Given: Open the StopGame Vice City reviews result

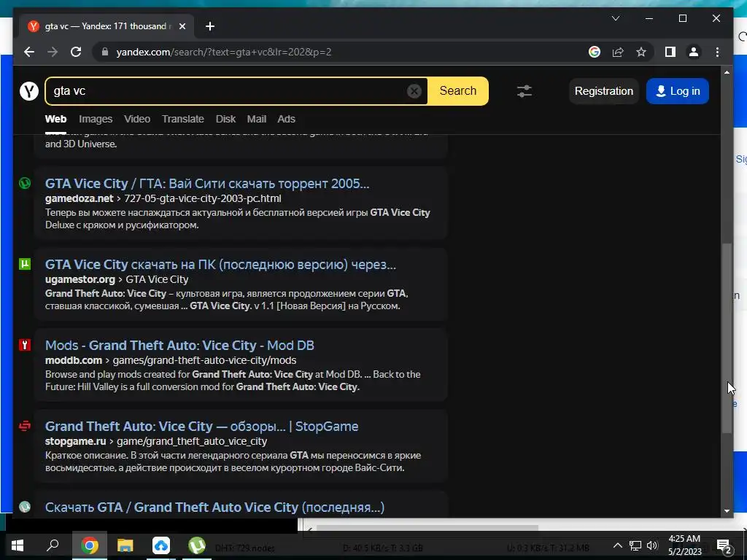Looking at the screenshot, I should click(x=201, y=426).
